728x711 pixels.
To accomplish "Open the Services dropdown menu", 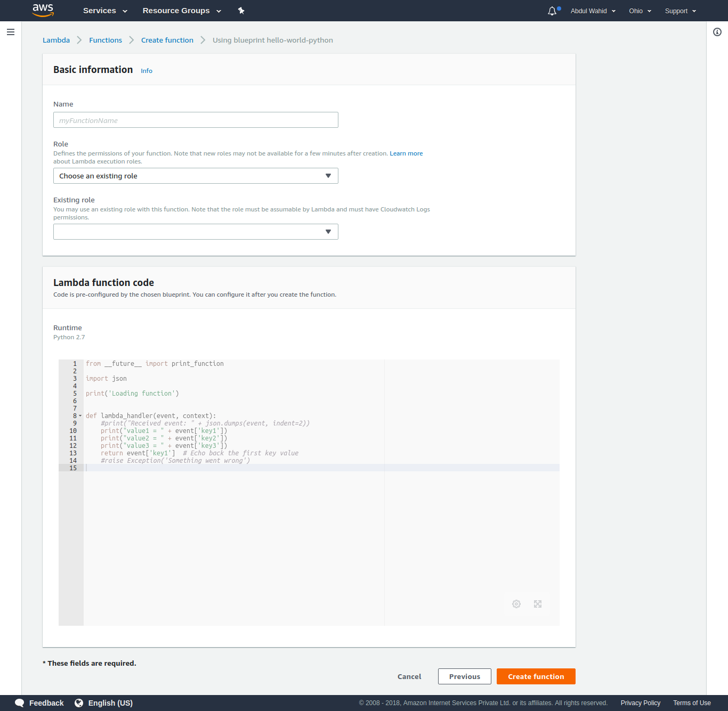I will (x=105, y=11).
